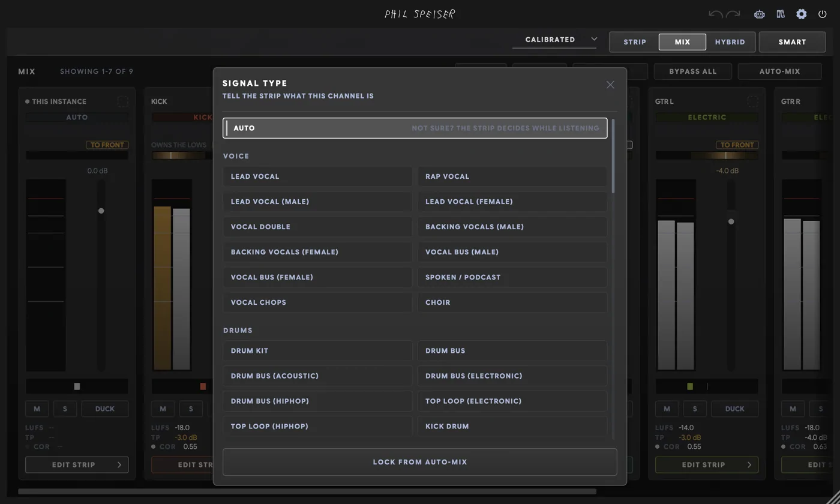
Task: Pick Backing Vocals (Female) option
Action: pos(317,252)
